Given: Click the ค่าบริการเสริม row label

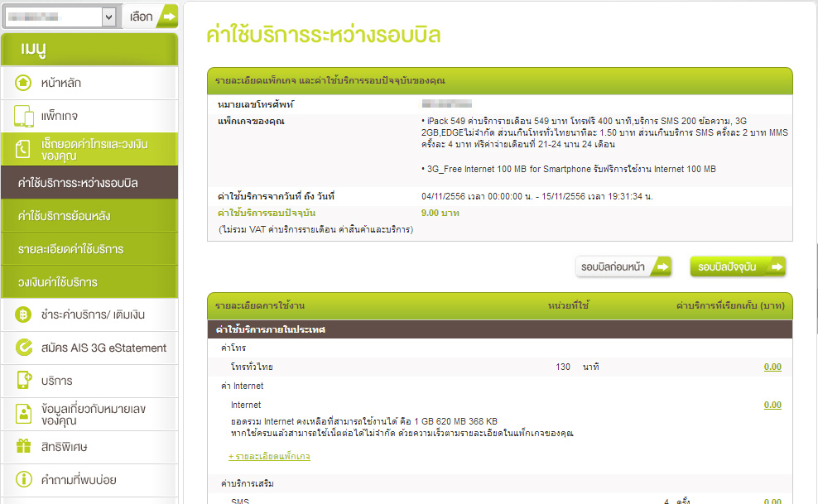Looking at the screenshot, I should click(x=248, y=483).
